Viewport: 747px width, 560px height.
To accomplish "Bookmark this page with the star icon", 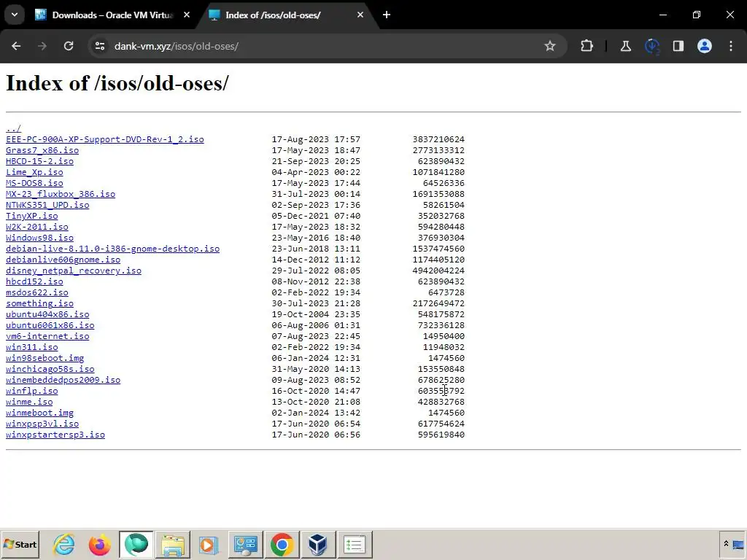I will [550, 46].
